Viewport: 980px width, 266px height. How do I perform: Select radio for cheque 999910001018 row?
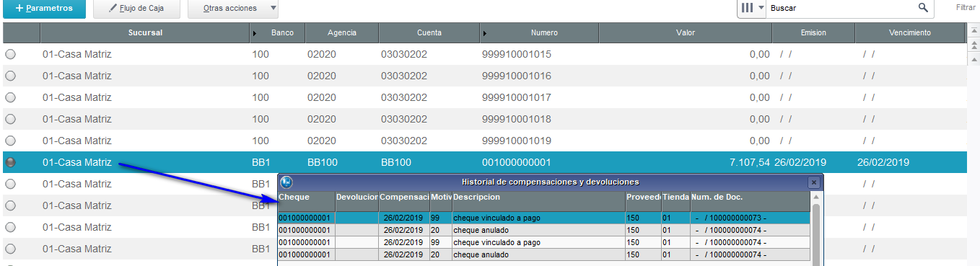(x=11, y=119)
